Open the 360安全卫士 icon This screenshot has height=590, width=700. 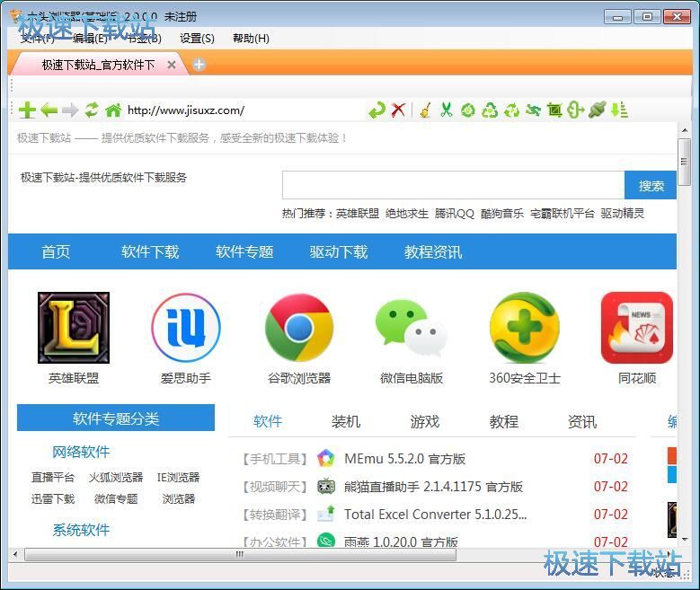pos(524,328)
